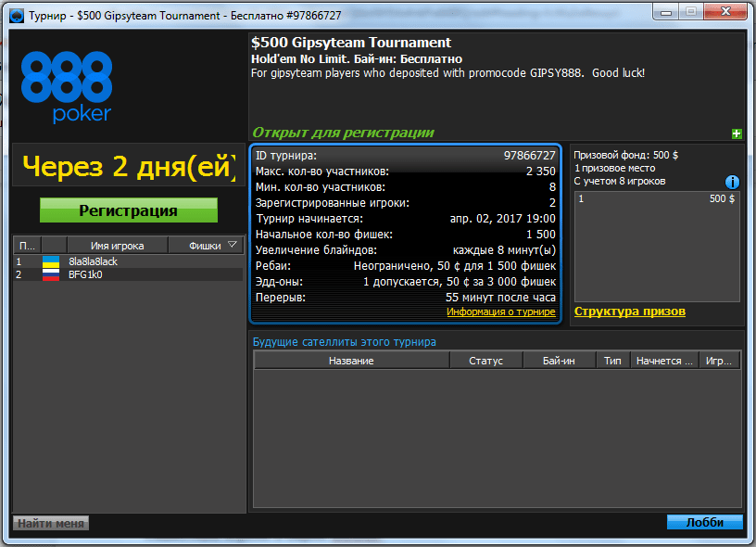756x547 pixels.
Task: Open the Лобби button
Action: 704,522
